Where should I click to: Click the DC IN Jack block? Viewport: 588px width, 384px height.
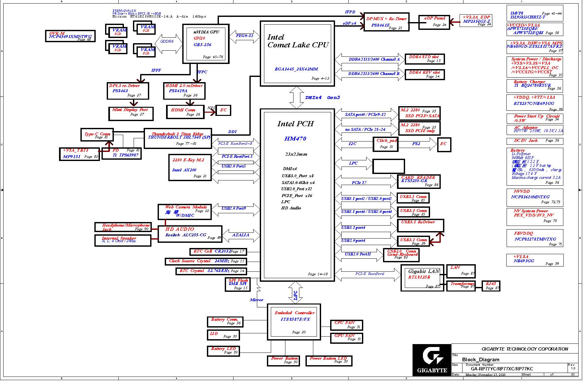(535, 141)
